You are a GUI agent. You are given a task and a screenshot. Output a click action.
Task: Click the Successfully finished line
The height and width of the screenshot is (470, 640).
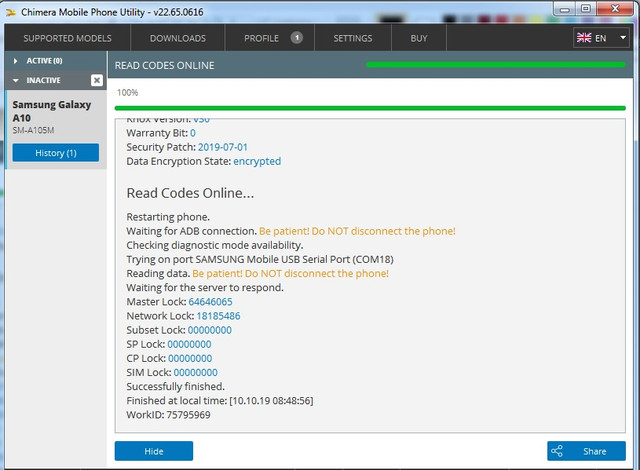[176, 387]
